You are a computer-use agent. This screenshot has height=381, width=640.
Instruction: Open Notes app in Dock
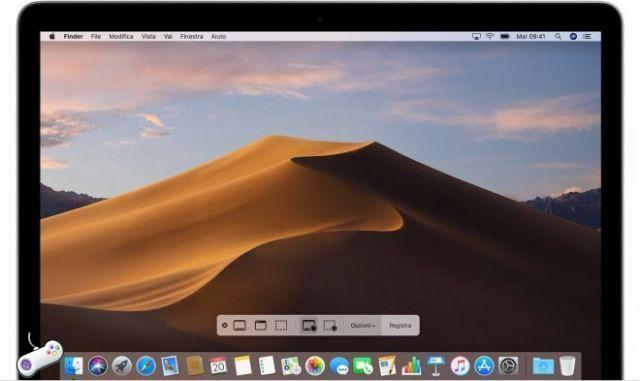(243, 365)
